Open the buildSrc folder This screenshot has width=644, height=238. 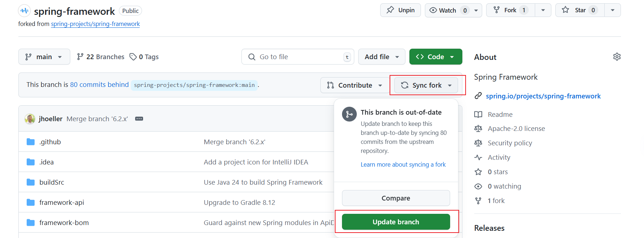[52, 182]
